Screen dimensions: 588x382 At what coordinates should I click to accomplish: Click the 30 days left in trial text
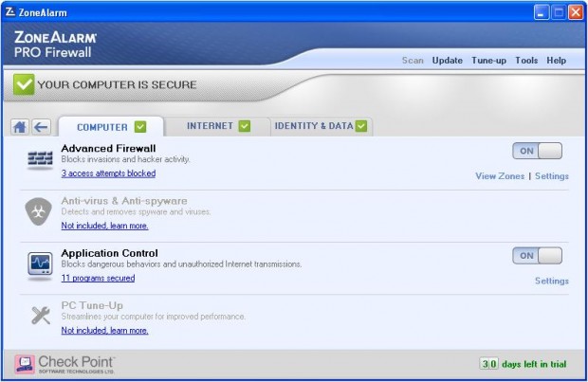point(524,364)
